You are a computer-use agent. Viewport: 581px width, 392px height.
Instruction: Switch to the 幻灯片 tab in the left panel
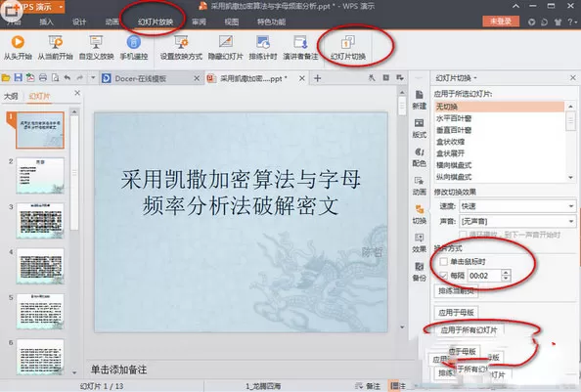39,96
